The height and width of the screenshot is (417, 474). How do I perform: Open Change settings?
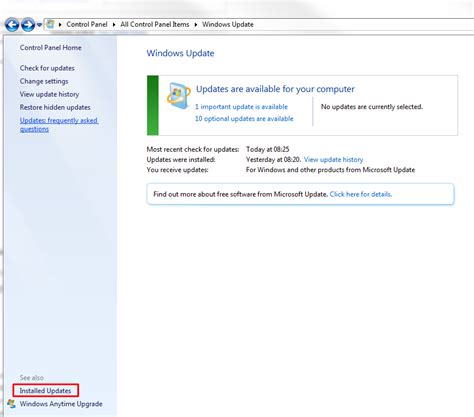pos(44,81)
